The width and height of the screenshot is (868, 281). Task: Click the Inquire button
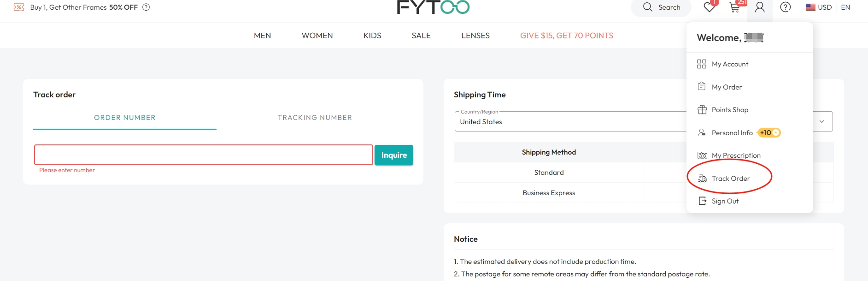click(x=394, y=155)
